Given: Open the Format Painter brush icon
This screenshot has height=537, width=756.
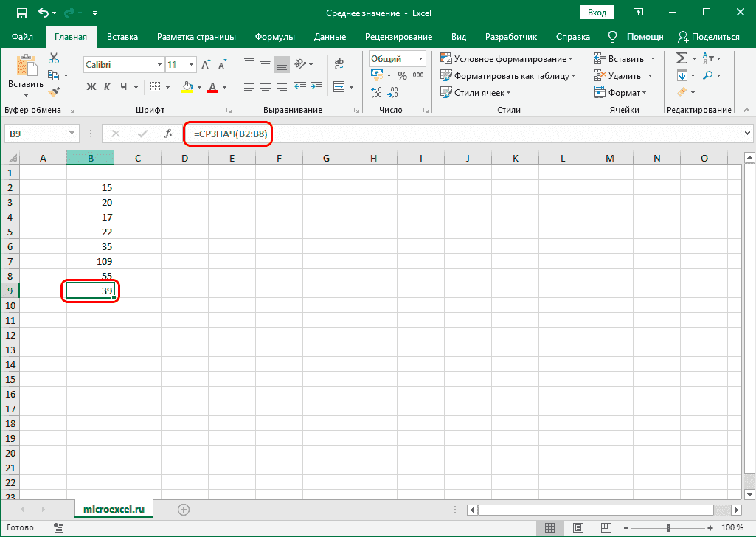Looking at the screenshot, I should pyautogui.click(x=54, y=91).
